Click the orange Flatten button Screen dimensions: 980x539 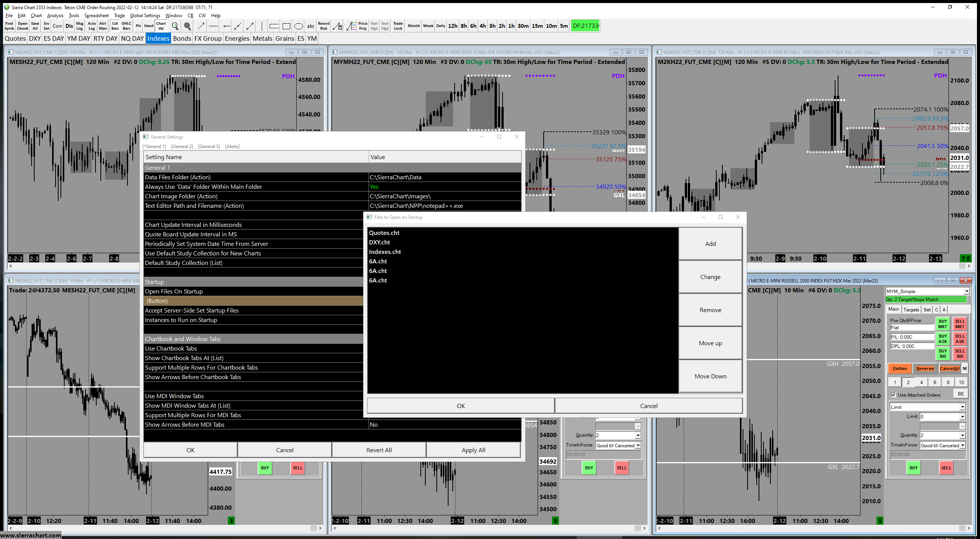pos(899,368)
